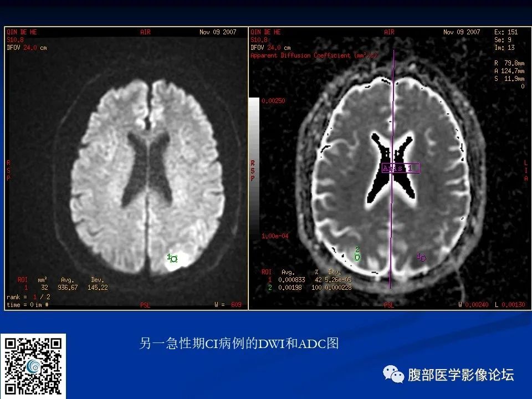This screenshot has height=399, width=532.
Task: Click 'AIR' label atop ADC panel
Action: (x=389, y=32)
